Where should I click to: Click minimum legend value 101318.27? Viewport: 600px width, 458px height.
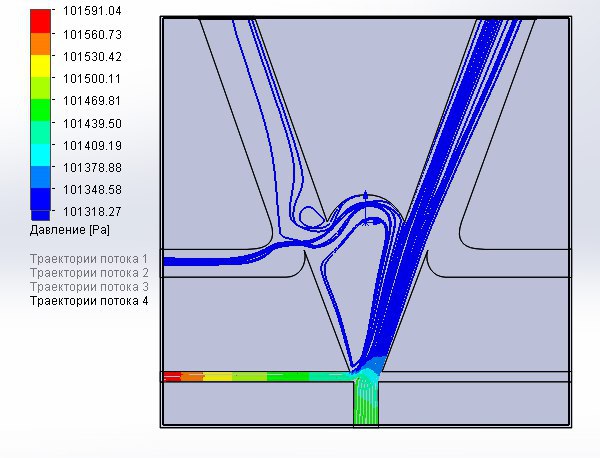pyautogui.click(x=92, y=212)
